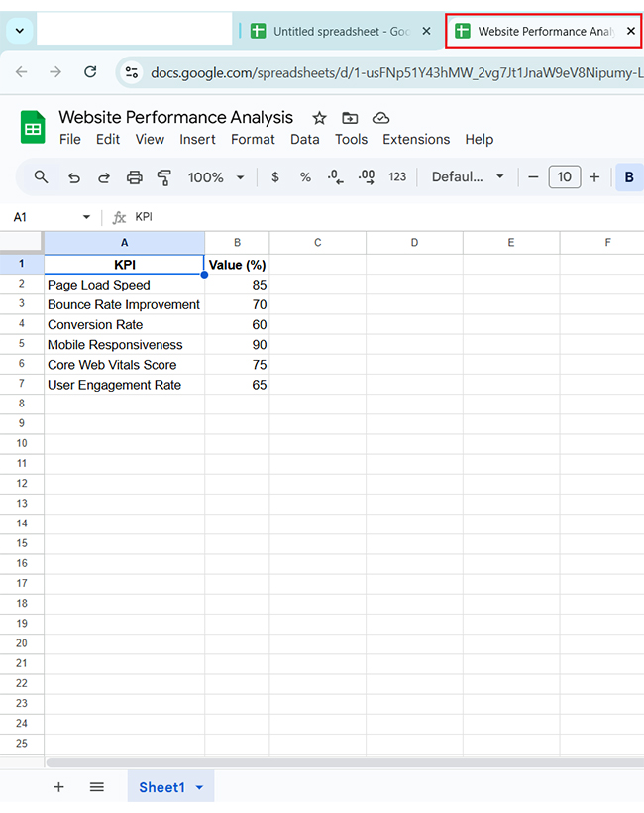
Task: Open the Name box dropdown arrow
Action: click(x=86, y=217)
